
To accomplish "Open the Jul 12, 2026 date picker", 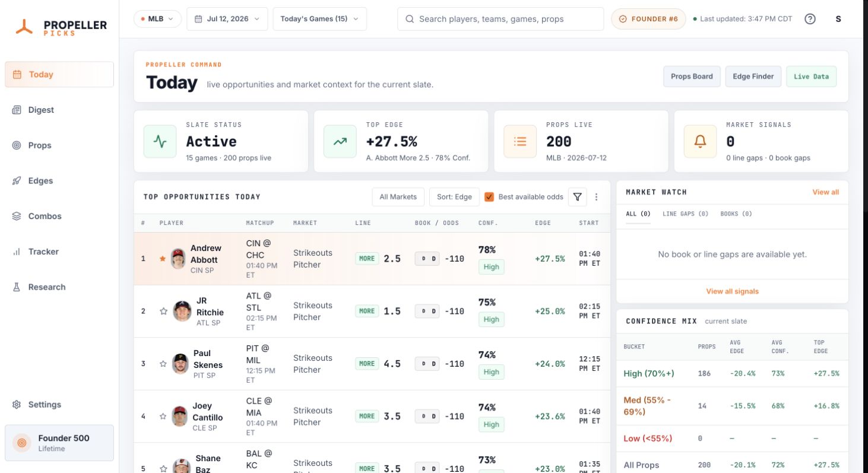I will tap(227, 19).
